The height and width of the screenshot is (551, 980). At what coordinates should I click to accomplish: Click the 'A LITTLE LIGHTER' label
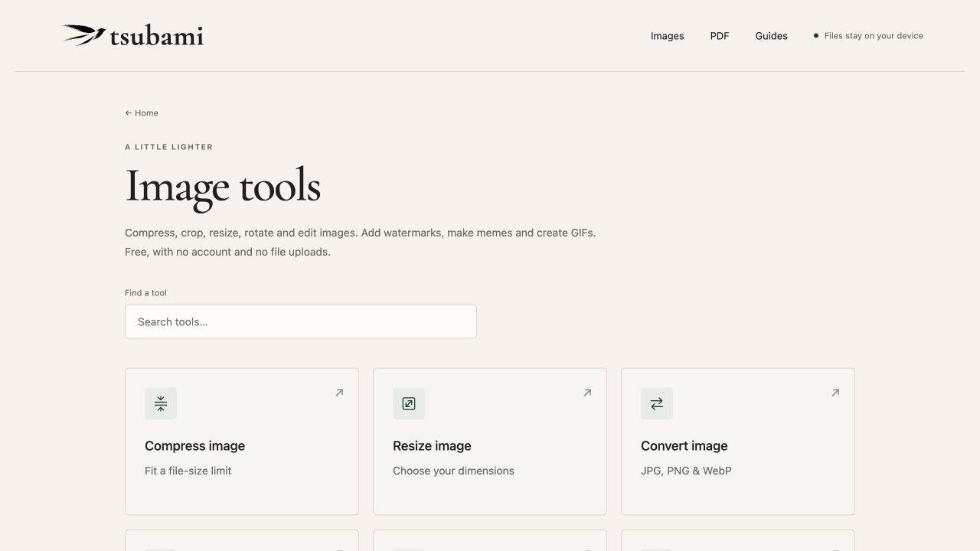pos(168,147)
